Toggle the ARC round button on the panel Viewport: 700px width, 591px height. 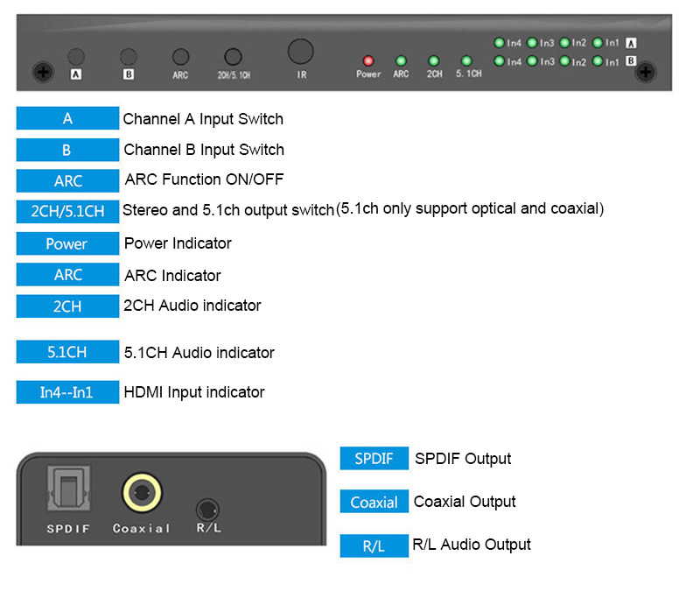(x=180, y=57)
